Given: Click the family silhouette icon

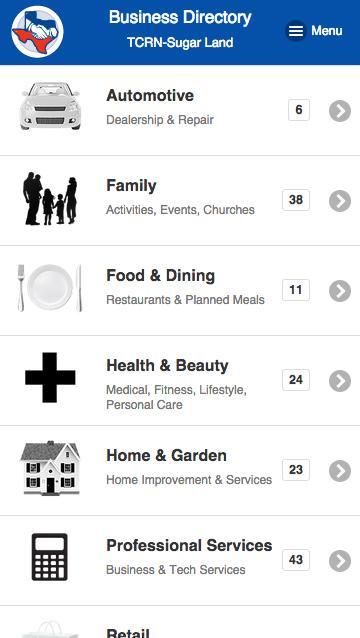Looking at the screenshot, I should point(50,199).
